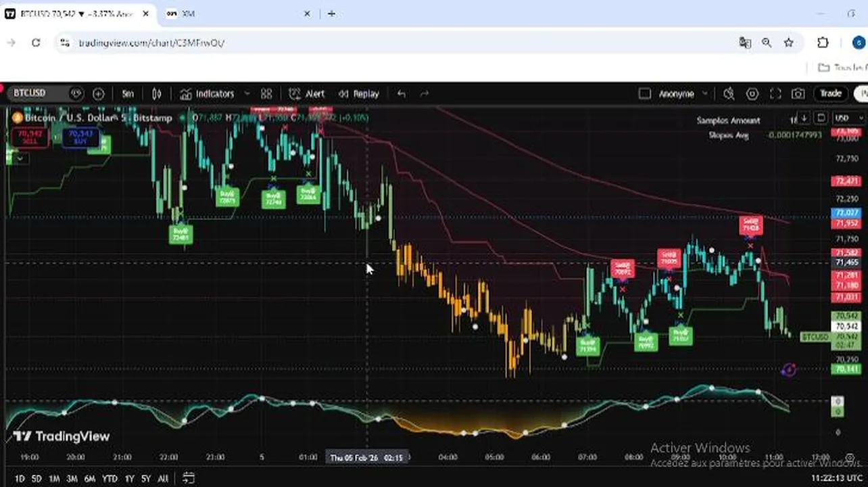Screen dimensions: 868x487
Task: Select the 5D date range
Action: coord(37,478)
